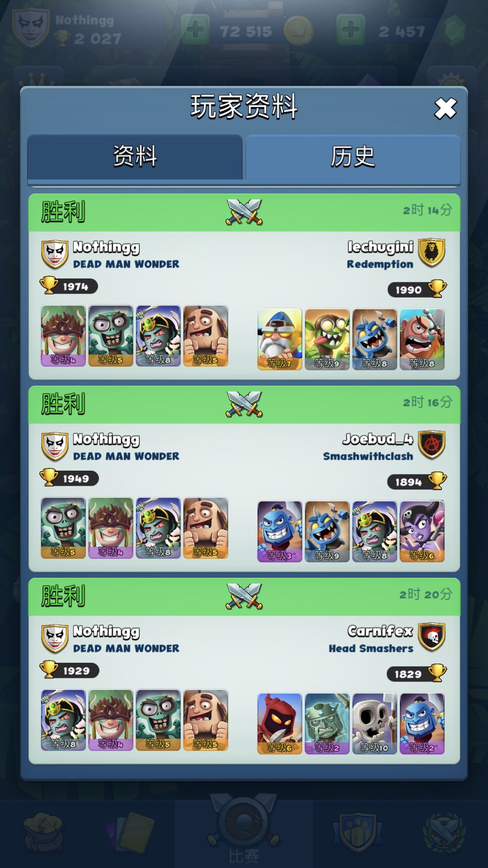Select the goblin pilot card level 9
488x868 pixels.
click(327, 339)
